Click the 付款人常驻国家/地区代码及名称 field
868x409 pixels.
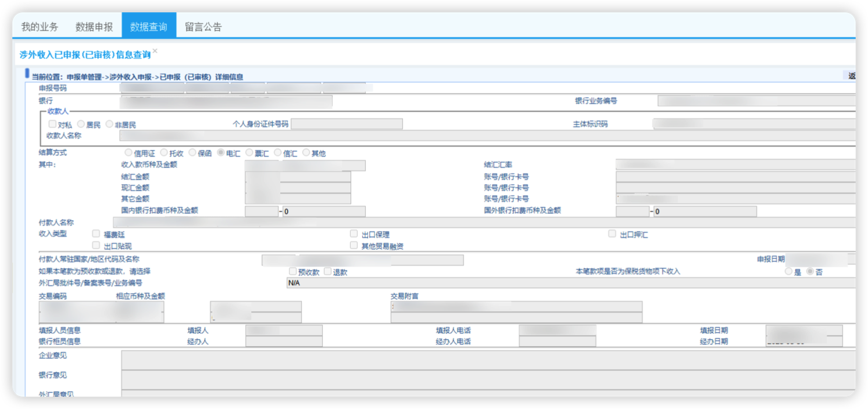tap(363, 260)
